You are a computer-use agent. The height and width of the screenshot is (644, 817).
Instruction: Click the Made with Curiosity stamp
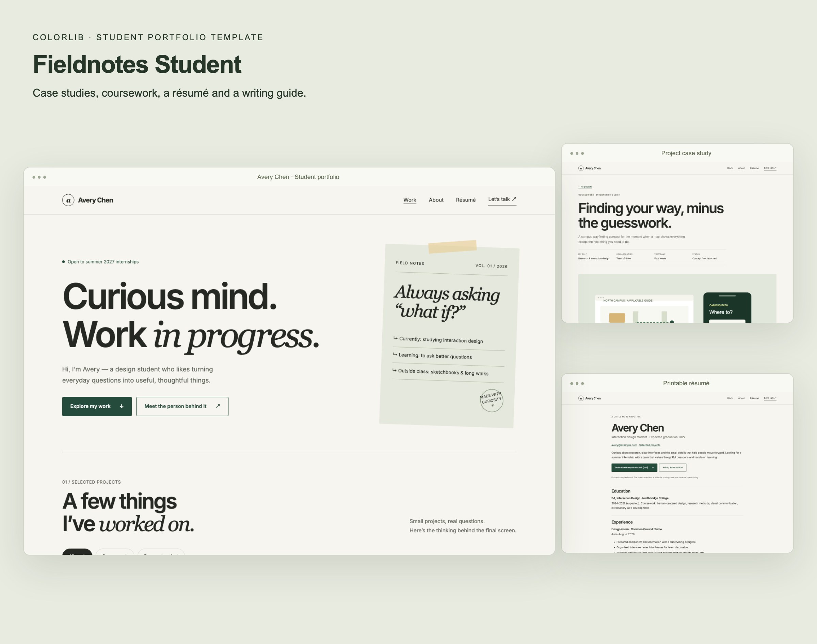tap(491, 400)
